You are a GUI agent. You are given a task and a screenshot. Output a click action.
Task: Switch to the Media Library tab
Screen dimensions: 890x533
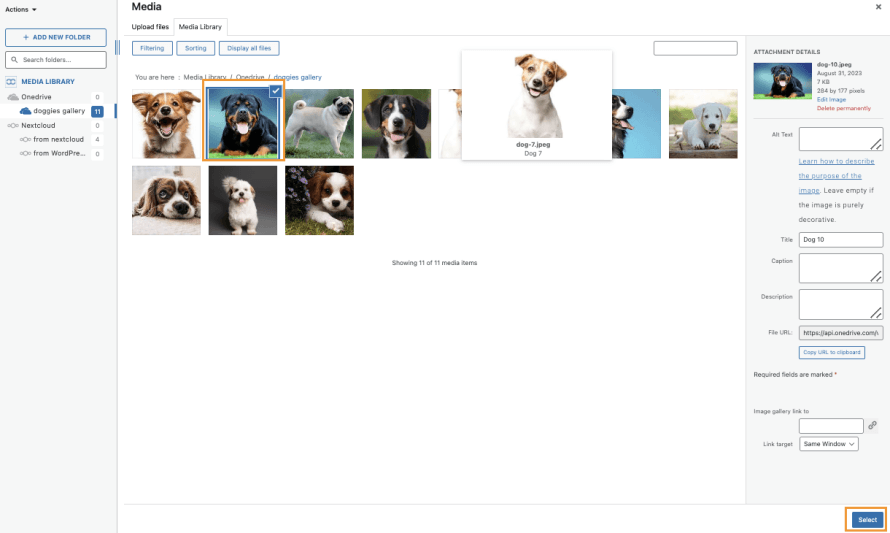pos(200,27)
